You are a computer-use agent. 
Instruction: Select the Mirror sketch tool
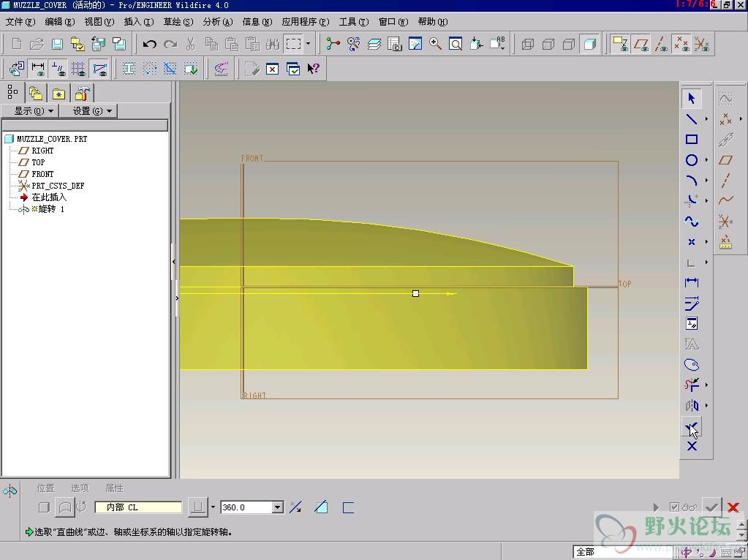coord(691,406)
